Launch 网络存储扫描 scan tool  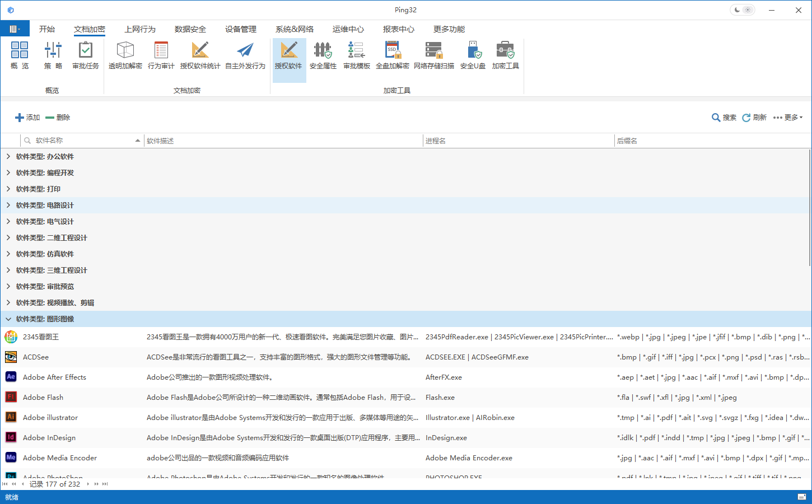pyautogui.click(x=434, y=55)
